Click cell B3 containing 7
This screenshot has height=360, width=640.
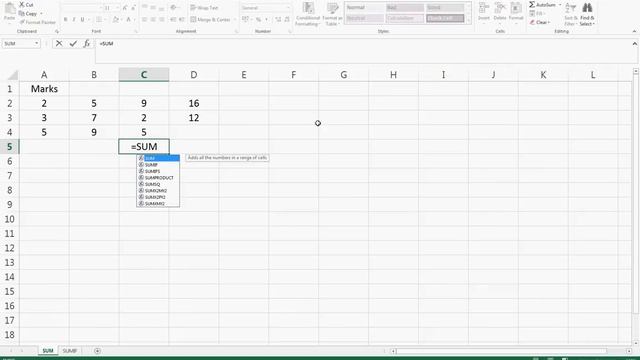click(94, 118)
